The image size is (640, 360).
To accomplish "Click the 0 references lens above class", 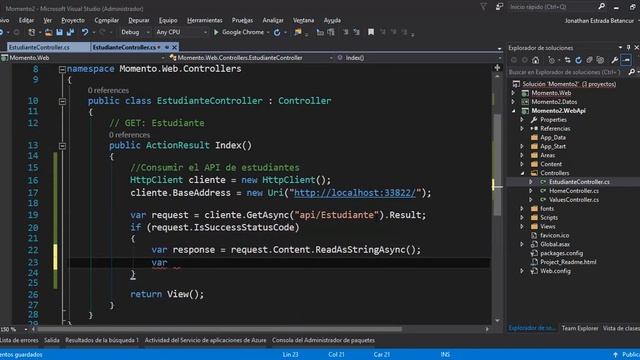I will (x=108, y=90).
